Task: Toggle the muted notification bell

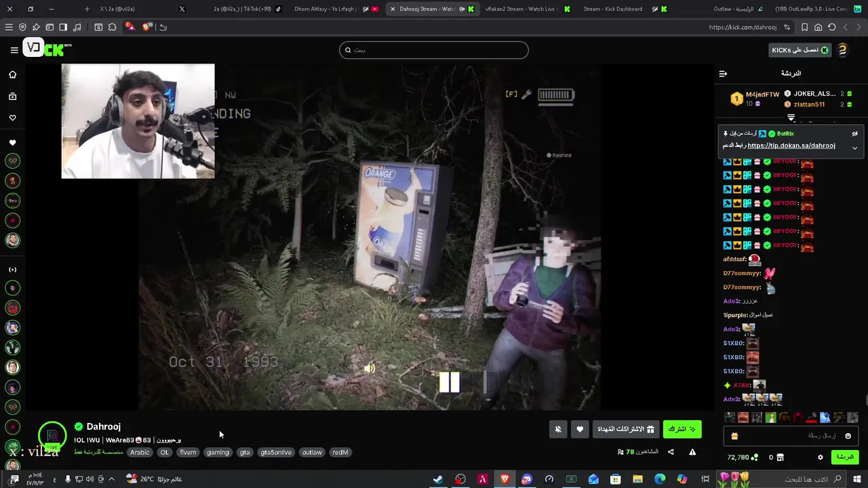Action: (x=558, y=429)
